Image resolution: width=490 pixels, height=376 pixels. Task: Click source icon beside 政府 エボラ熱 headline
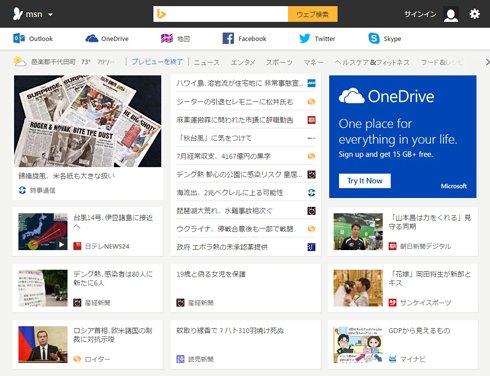tap(311, 247)
